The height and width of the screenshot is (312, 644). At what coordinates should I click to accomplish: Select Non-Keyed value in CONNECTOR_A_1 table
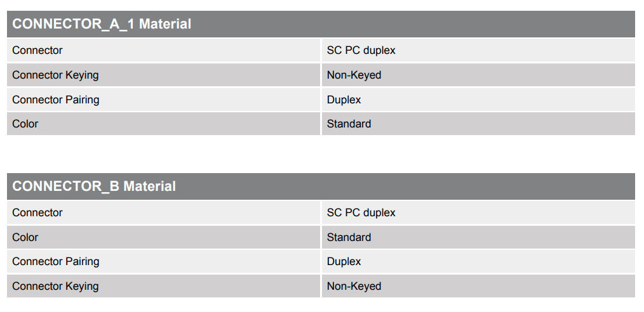354,75
